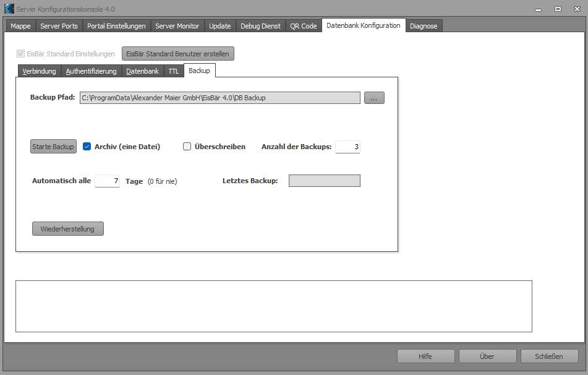Viewport: 588px width, 375px height.
Task: Click the Wiederherstellung button
Action: [68, 228]
